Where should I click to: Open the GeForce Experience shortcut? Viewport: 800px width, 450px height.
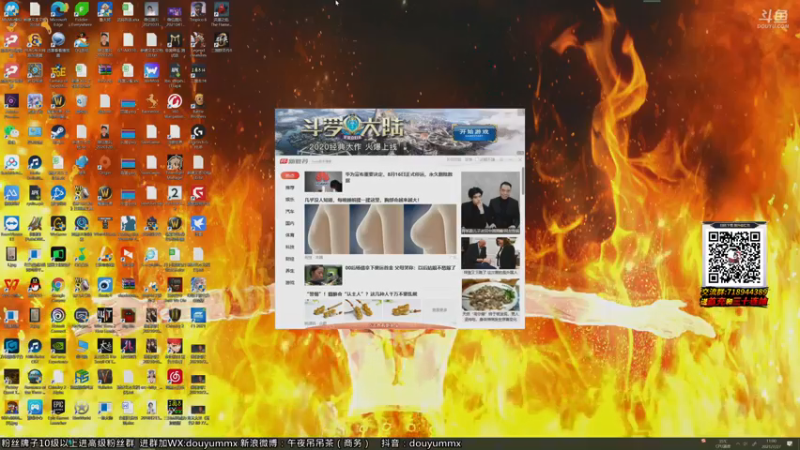click(x=58, y=346)
